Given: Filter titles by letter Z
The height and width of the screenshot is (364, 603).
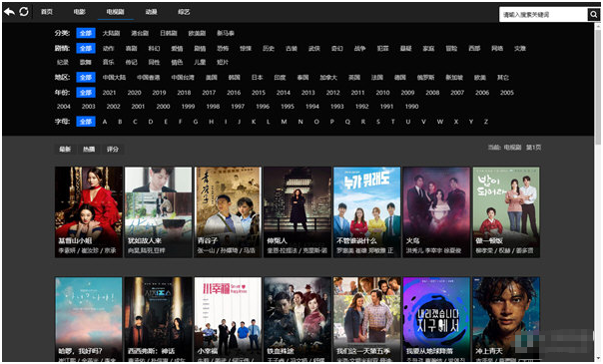Looking at the screenshot, I should pyautogui.click(x=486, y=122).
